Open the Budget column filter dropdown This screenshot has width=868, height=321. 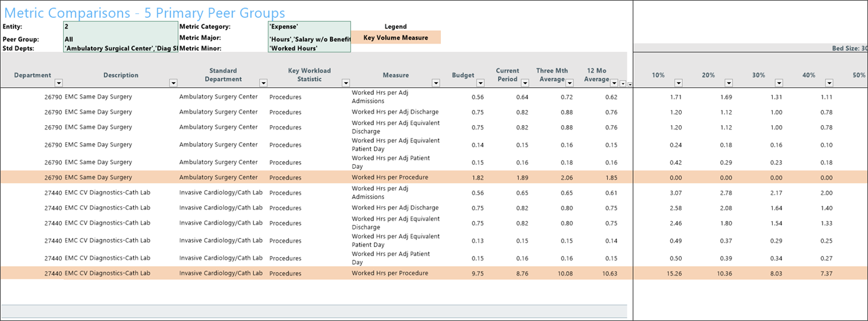pyautogui.click(x=480, y=83)
